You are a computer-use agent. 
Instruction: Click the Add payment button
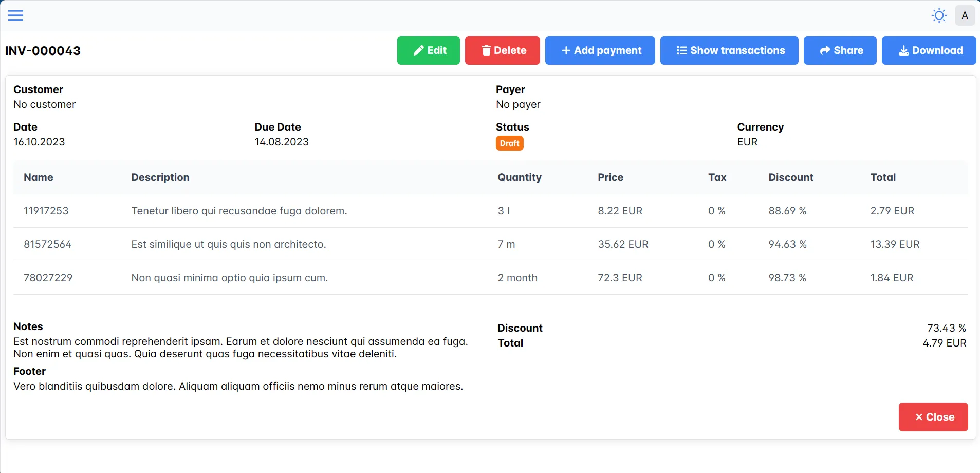[x=600, y=50]
